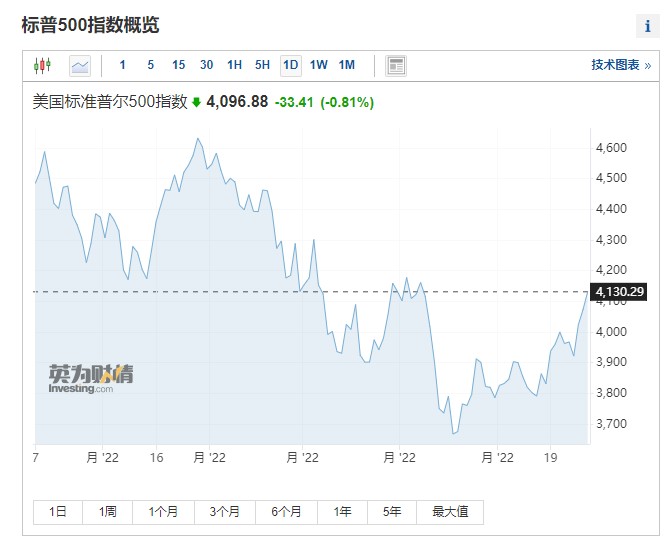Image resolution: width=668 pixels, height=545 pixels.
Task: Select the 5-minute interval
Action: [x=150, y=65]
